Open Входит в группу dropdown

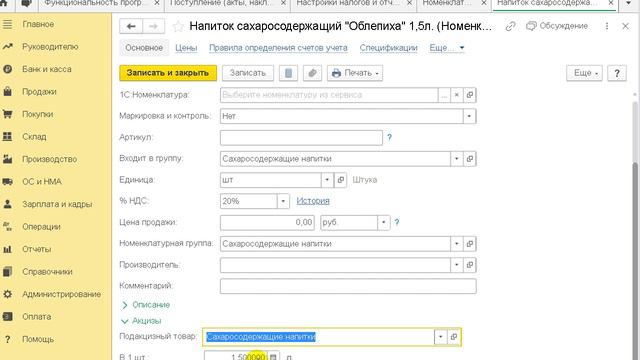pos(457,159)
